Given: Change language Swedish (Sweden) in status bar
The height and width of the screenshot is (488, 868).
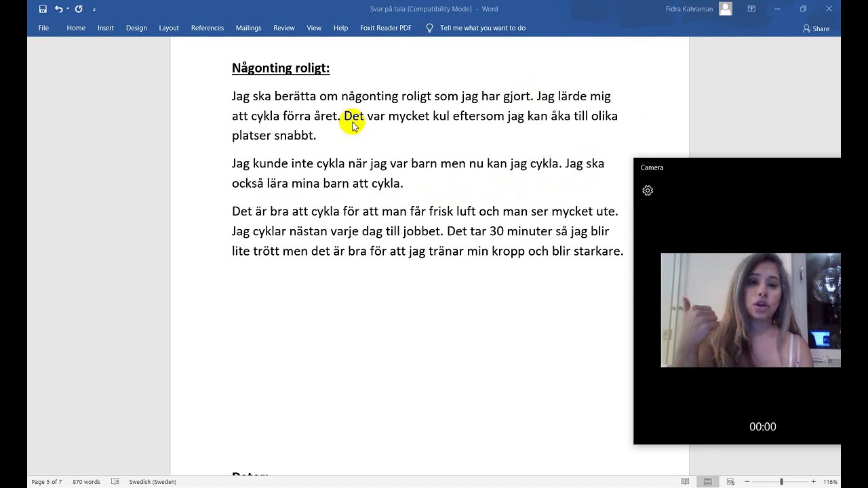Looking at the screenshot, I should (x=153, y=482).
